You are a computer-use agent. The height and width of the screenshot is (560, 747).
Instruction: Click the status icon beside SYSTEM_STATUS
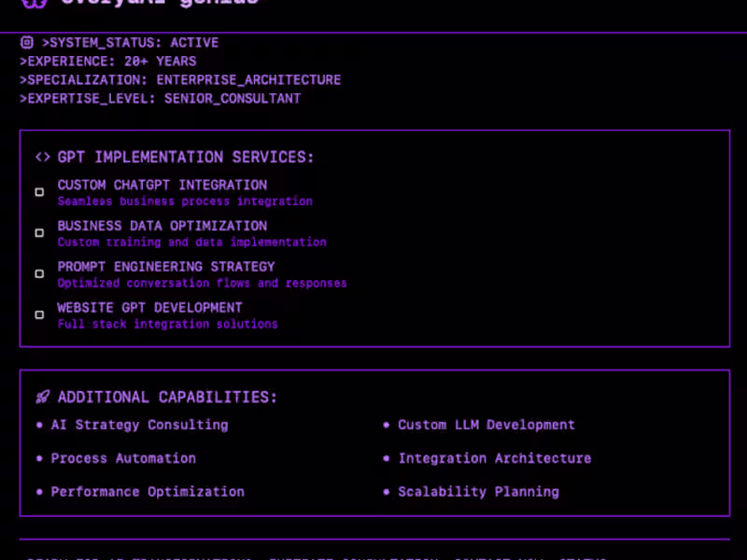(x=26, y=42)
